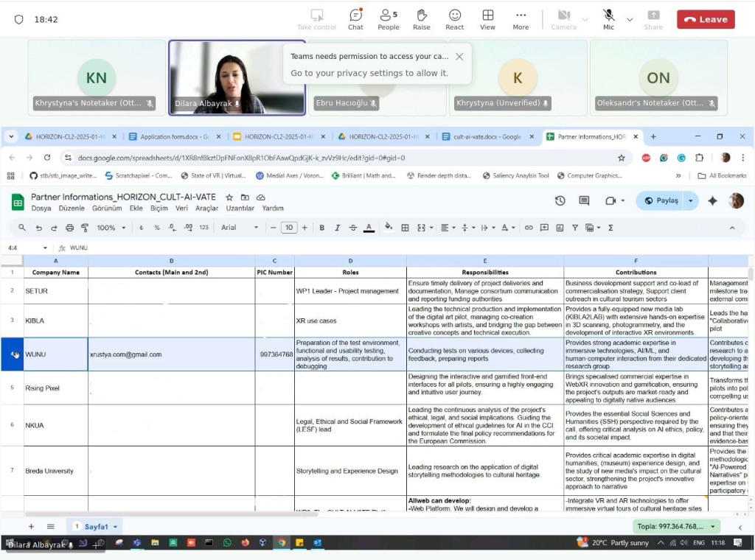Search the menus with magnifier icon
Image resolution: width=755 pixels, height=560 pixels.
21,228
